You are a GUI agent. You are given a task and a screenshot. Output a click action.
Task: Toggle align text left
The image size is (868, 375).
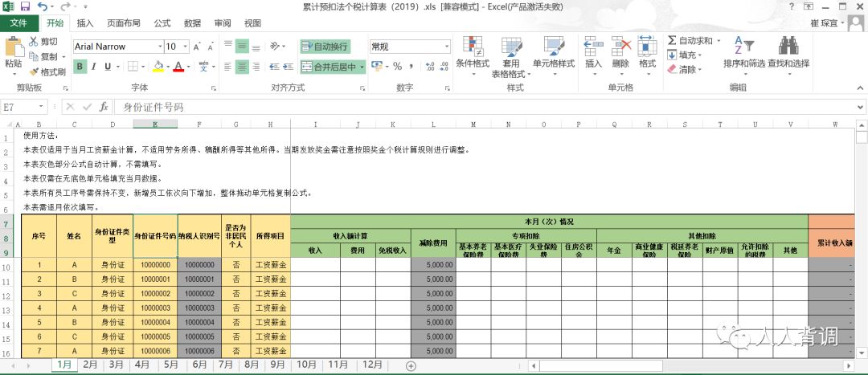click(x=228, y=67)
